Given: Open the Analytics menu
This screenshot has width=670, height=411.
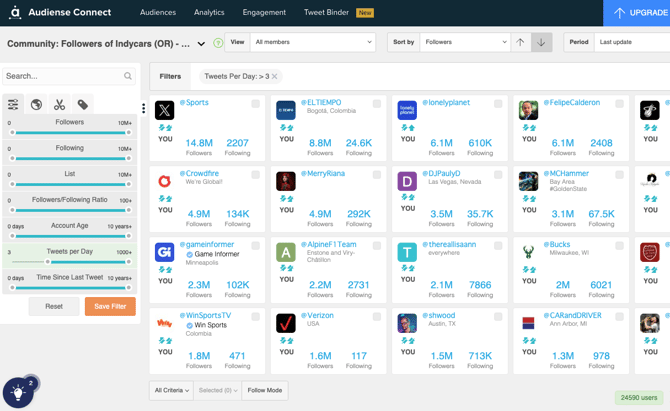Looking at the screenshot, I should click(x=209, y=12).
